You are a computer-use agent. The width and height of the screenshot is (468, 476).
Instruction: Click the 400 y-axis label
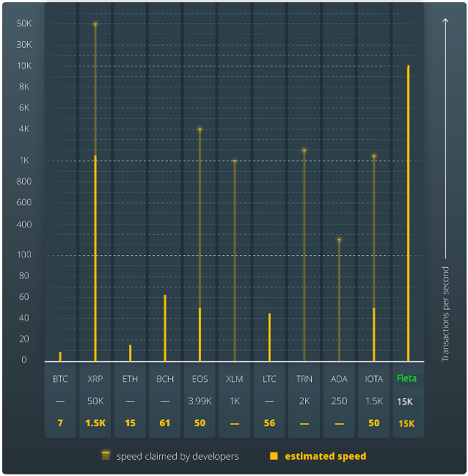(x=24, y=224)
